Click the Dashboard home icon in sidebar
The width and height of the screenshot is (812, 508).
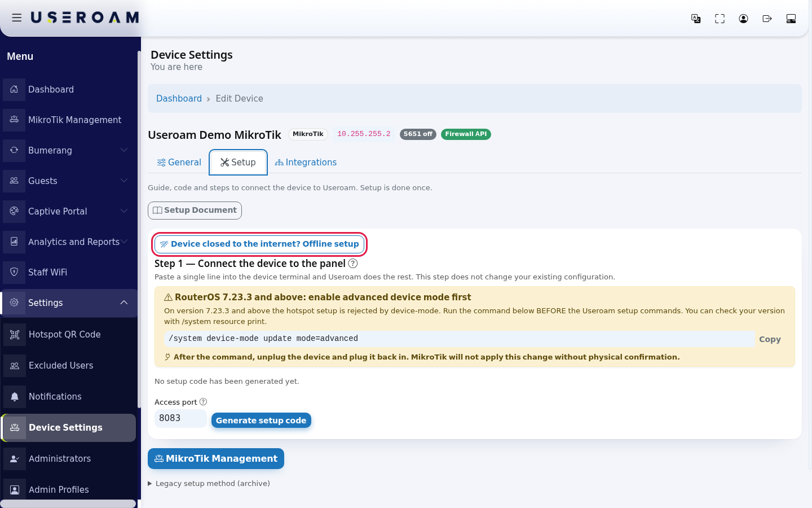pos(14,89)
